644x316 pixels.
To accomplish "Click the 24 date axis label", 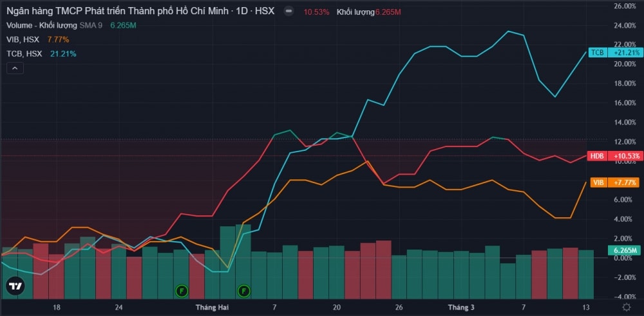I will tap(118, 308).
